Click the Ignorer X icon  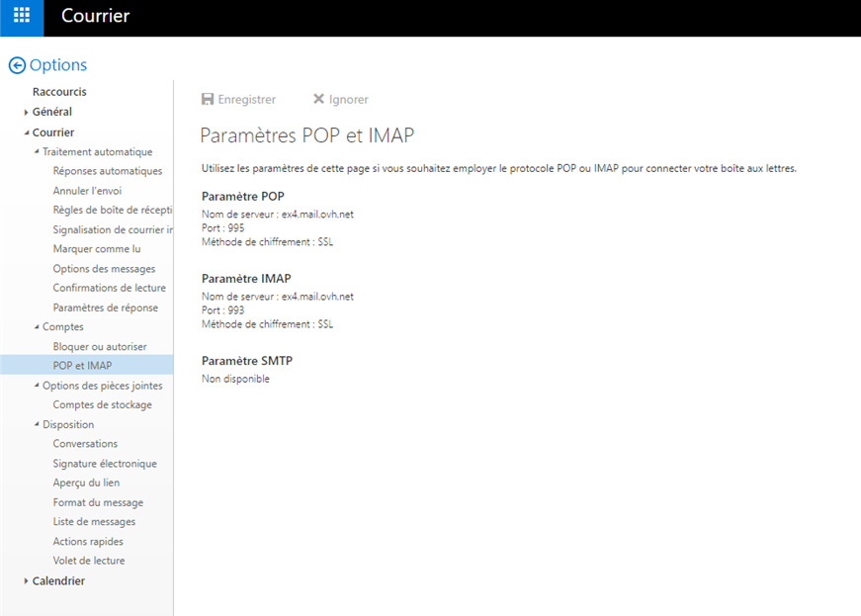[318, 99]
